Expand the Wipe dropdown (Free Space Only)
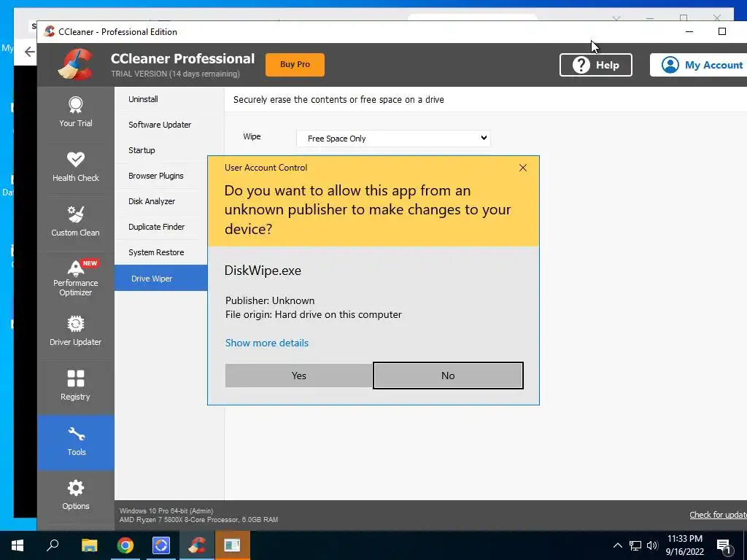Viewport: 747px width, 560px height. tap(393, 139)
